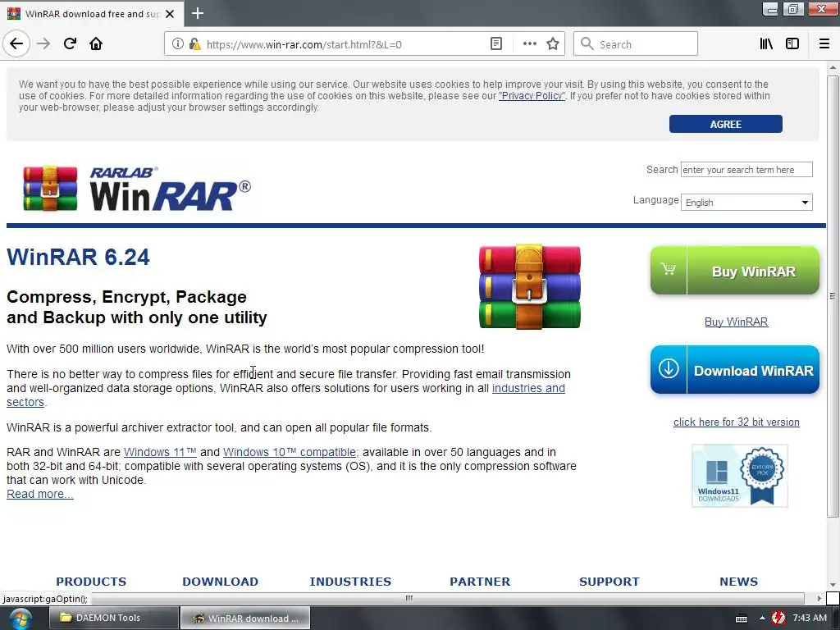Click the vertical scrollbar thumb
The image size is (840, 630).
(x=833, y=295)
